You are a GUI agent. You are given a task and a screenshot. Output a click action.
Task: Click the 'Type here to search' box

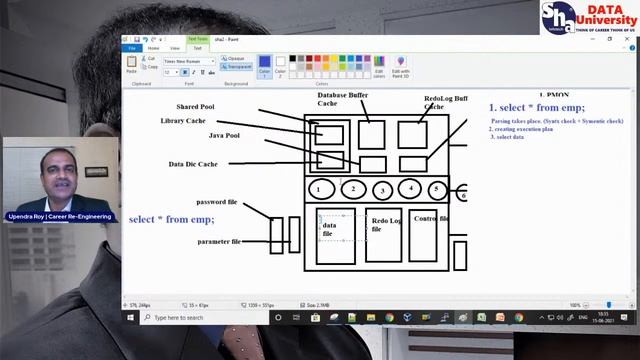(204, 318)
